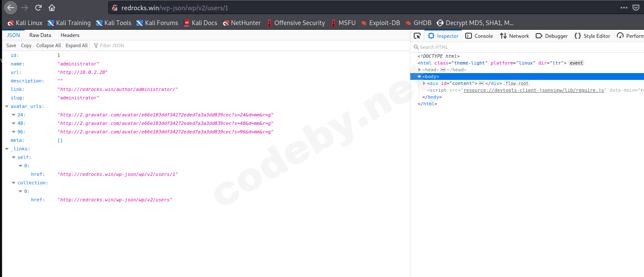Switch to the Debugger devtools tab
The height and width of the screenshot is (277, 644).
(x=551, y=36)
